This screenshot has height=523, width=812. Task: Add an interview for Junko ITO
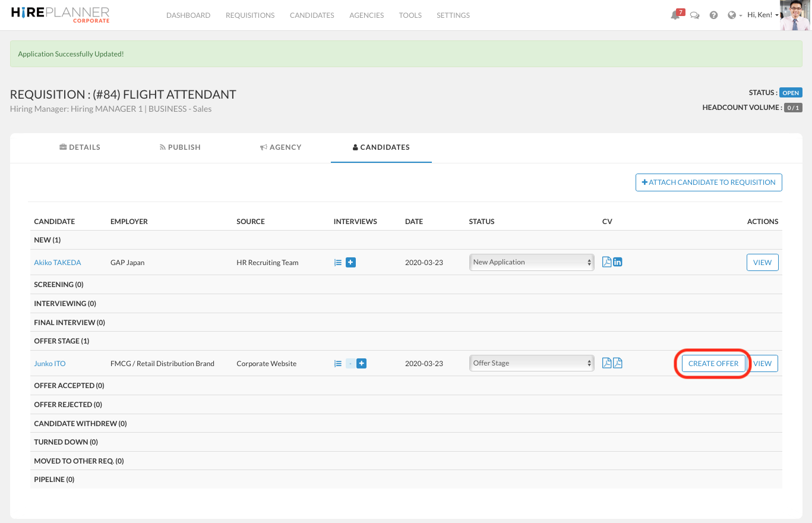362,363
